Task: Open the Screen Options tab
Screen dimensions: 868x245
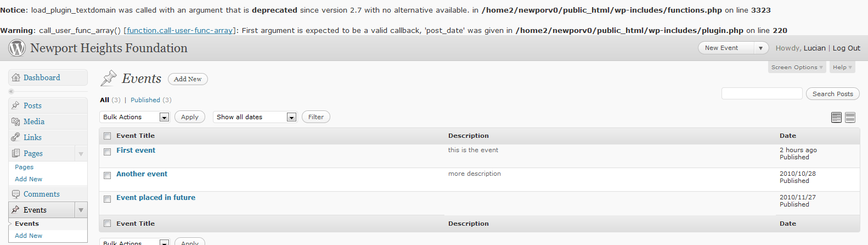Action: (x=797, y=67)
